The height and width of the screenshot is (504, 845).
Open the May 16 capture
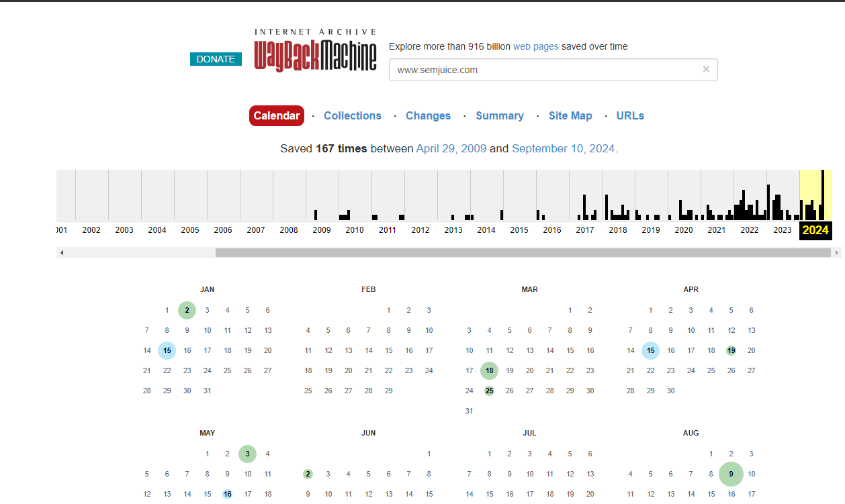point(228,494)
